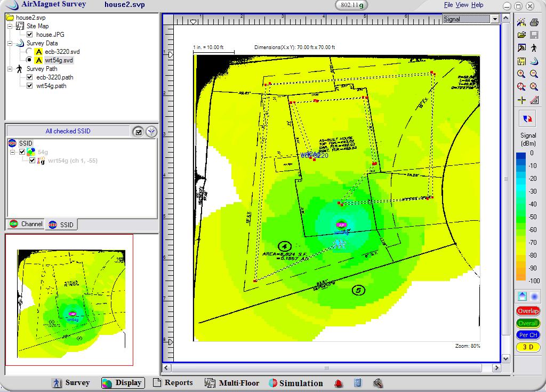Viewport: 546px width, 392px height.
Task: Open the Multi-Floor tab
Action: pyautogui.click(x=232, y=383)
